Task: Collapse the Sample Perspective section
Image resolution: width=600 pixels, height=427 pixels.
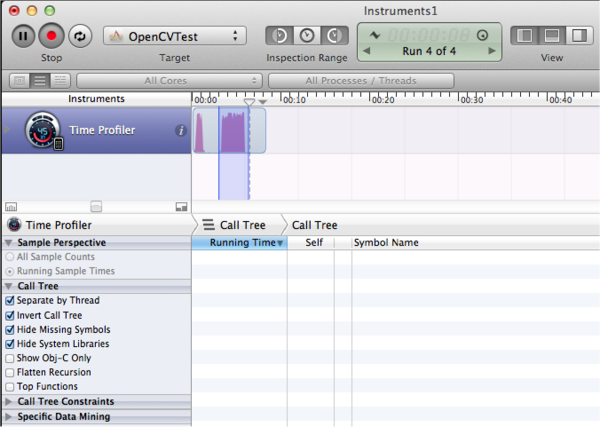Action: [9, 243]
